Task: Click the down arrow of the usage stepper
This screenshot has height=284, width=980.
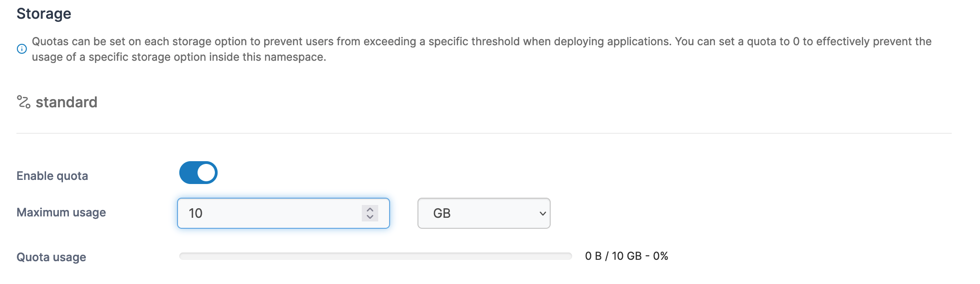Action: (370, 217)
